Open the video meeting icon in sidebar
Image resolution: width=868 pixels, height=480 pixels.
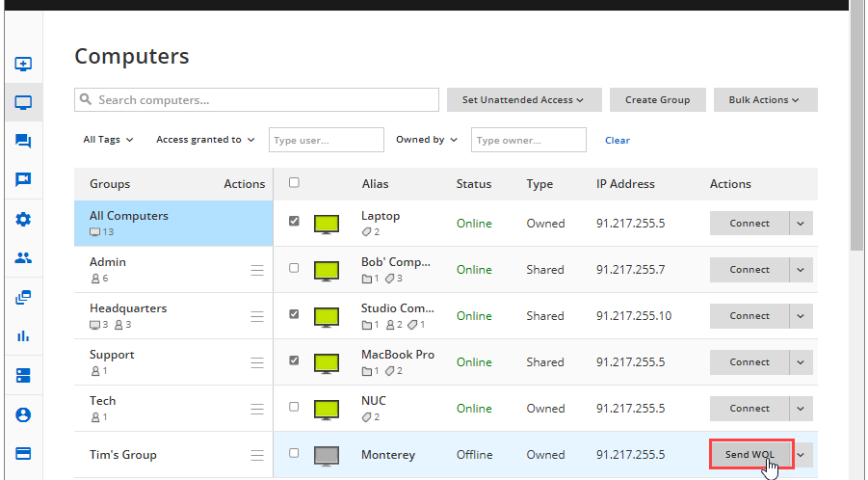[x=23, y=180]
